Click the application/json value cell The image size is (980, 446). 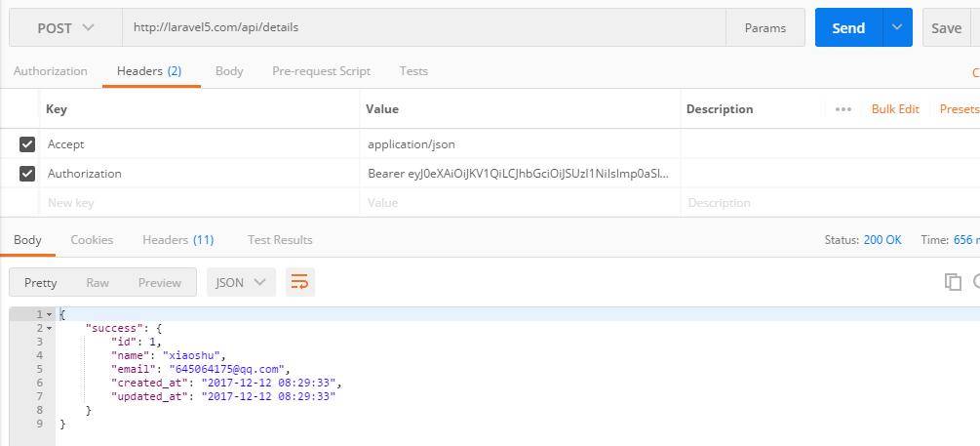click(x=520, y=144)
